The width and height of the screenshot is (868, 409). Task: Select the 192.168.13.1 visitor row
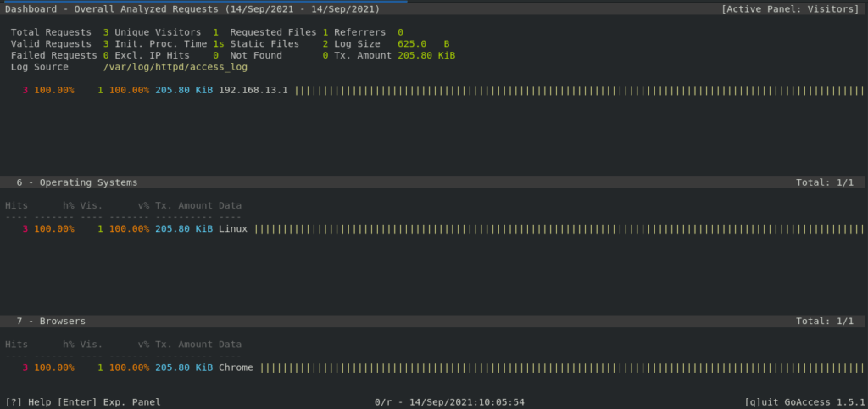point(434,90)
